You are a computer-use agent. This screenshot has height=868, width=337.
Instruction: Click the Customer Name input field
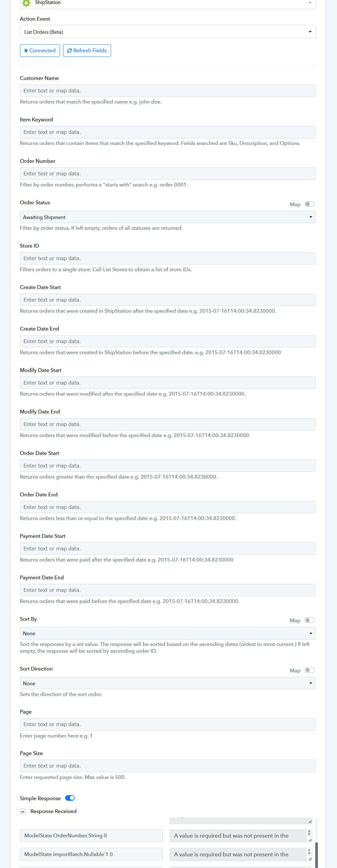168,91
